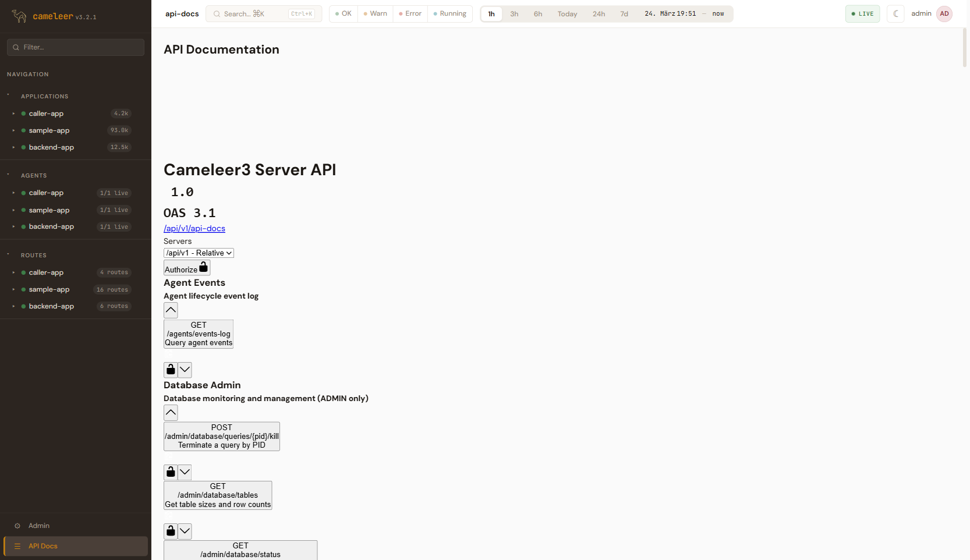
Task: Collapse the Agent Events section
Action: (171, 310)
